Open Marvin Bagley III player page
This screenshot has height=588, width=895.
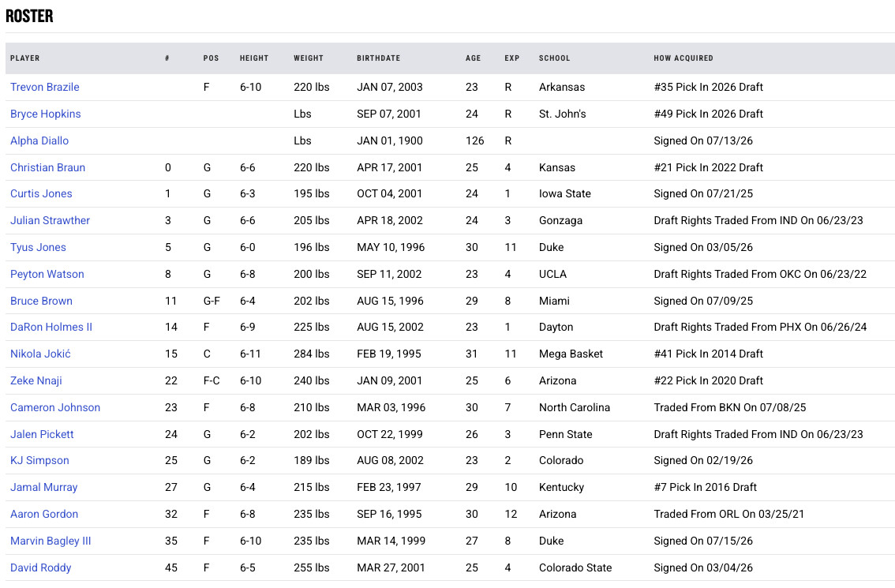(x=51, y=541)
